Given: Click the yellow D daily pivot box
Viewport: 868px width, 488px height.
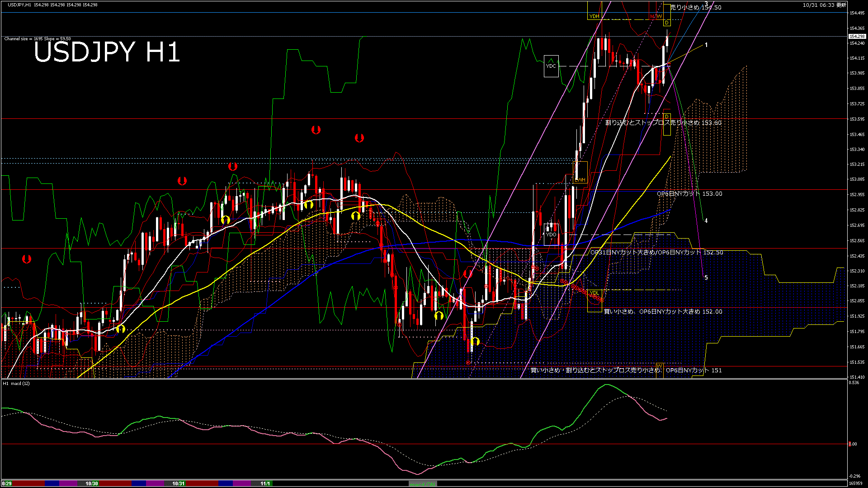Looking at the screenshot, I should (667, 23).
